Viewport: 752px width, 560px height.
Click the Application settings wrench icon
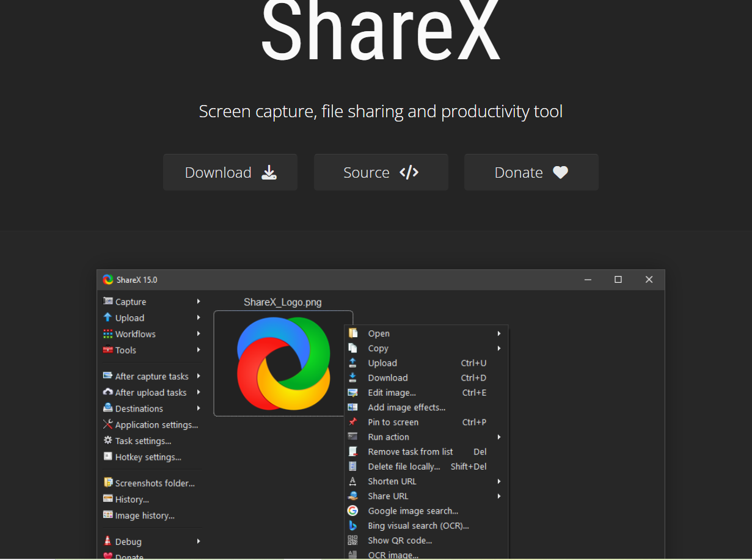point(108,424)
